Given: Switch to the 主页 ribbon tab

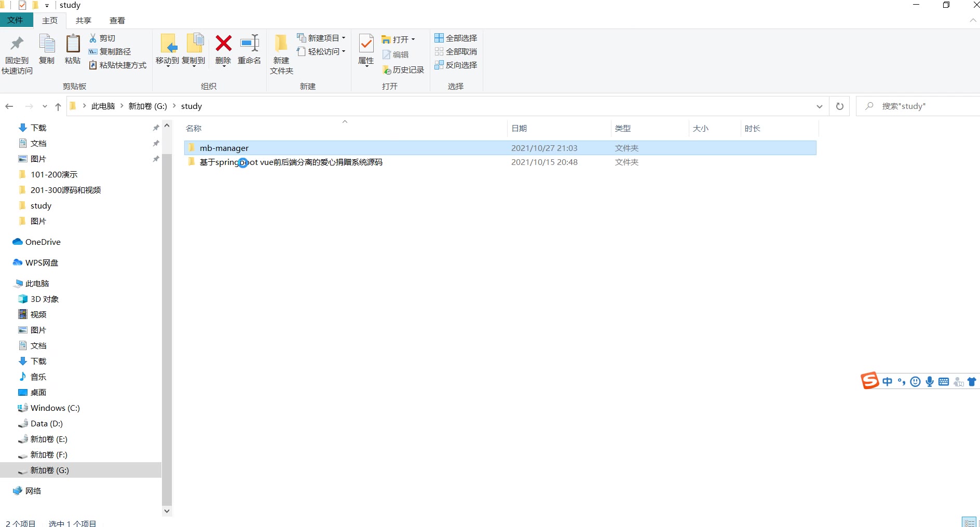Looking at the screenshot, I should [50, 20].
